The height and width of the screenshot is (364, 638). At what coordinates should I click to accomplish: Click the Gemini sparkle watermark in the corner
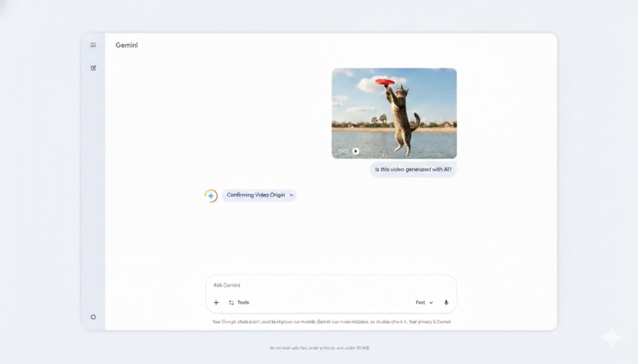611,338
